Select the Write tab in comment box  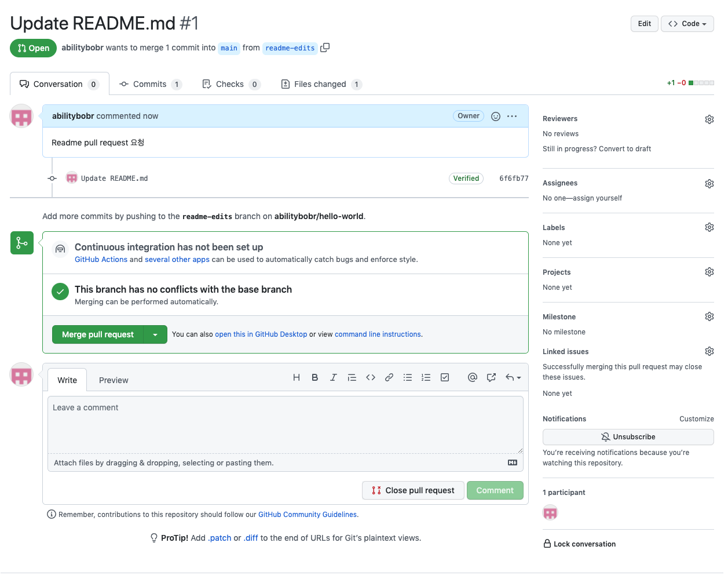[67, 380]
